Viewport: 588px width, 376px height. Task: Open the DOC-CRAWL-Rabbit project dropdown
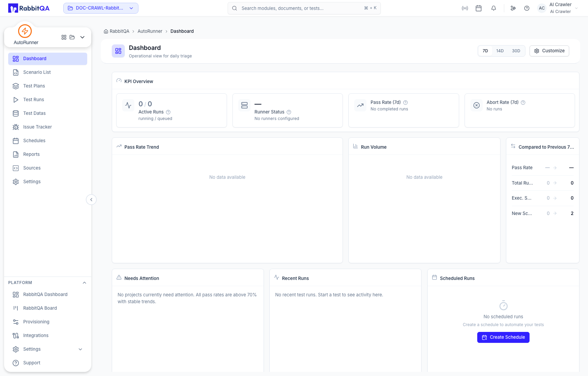tap(101, 8)
